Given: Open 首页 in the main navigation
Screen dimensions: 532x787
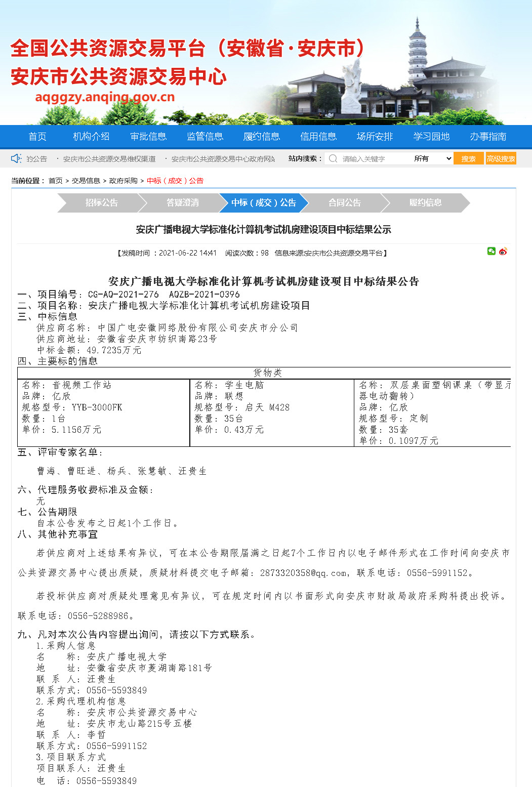Looking at the screenshot, I should 37,137.
